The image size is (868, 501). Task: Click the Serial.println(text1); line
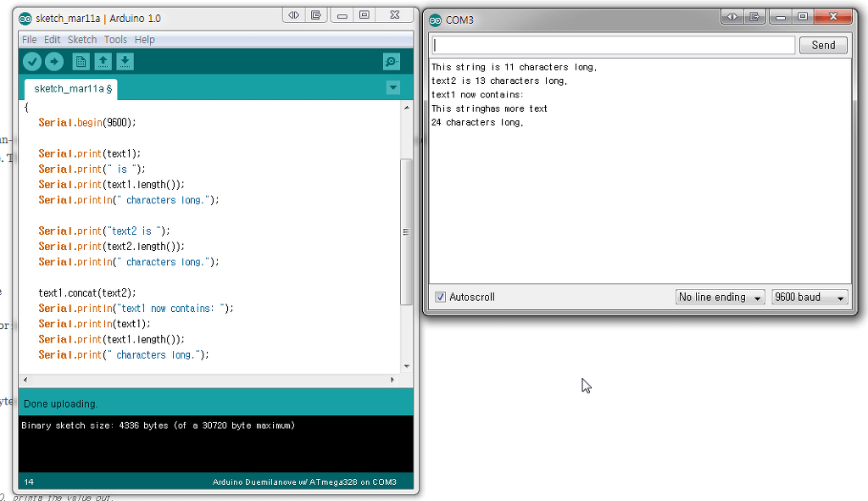click(x=94, y=324)
